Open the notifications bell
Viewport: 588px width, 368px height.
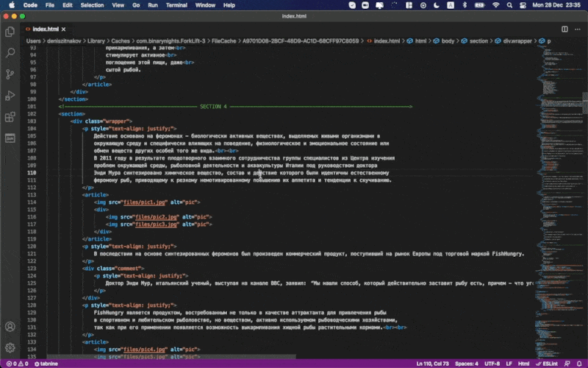coord(579,364)
